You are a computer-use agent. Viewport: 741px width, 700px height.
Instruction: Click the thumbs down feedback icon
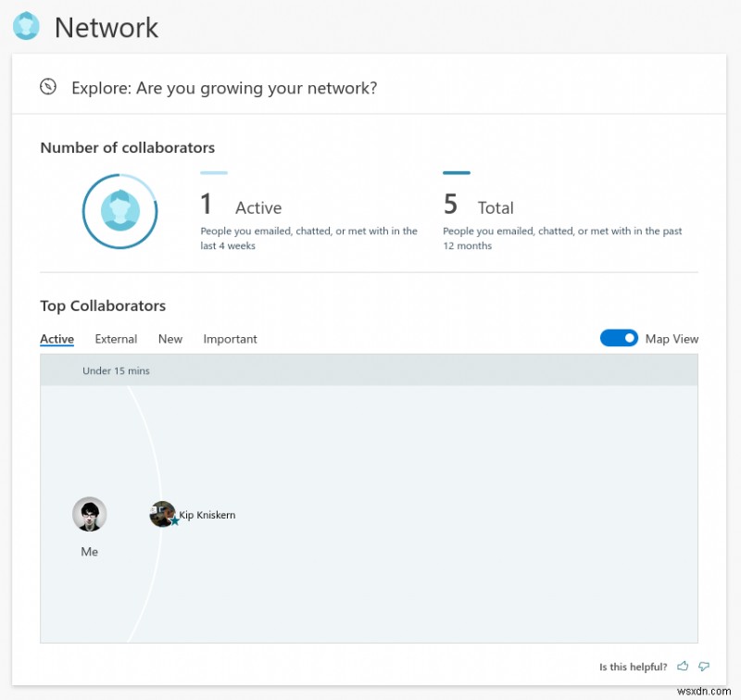pos(704,666)
